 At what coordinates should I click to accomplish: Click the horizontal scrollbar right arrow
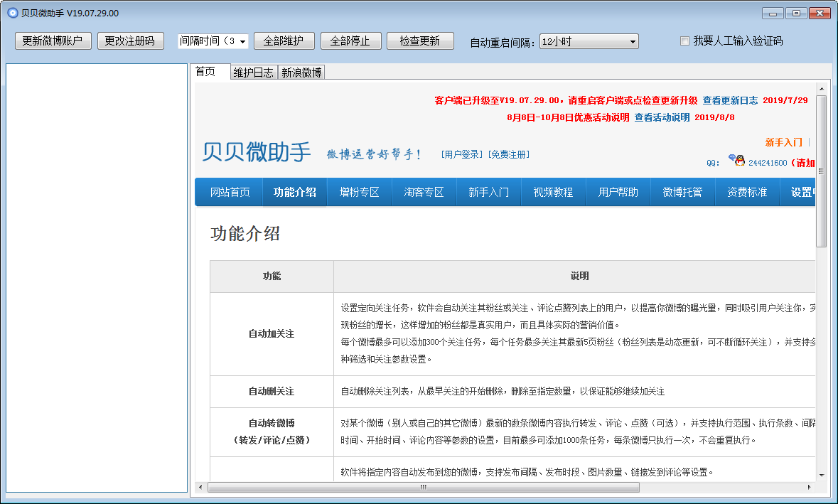[809, 487]
